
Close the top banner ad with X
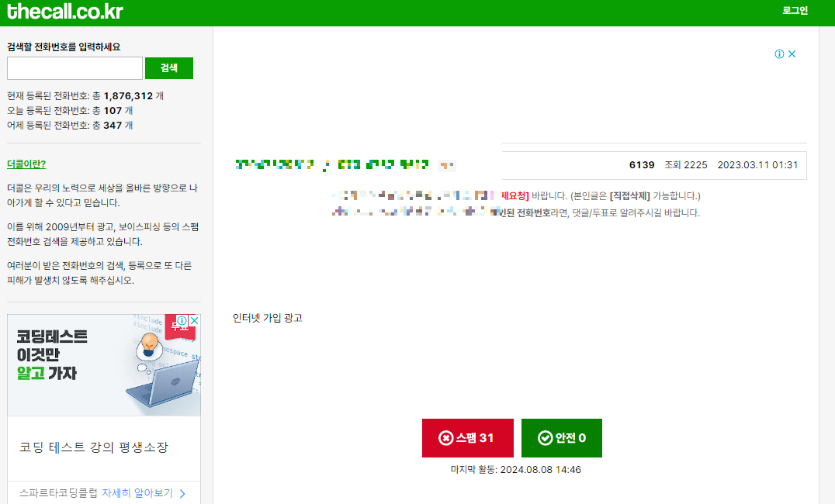point(792,54)
